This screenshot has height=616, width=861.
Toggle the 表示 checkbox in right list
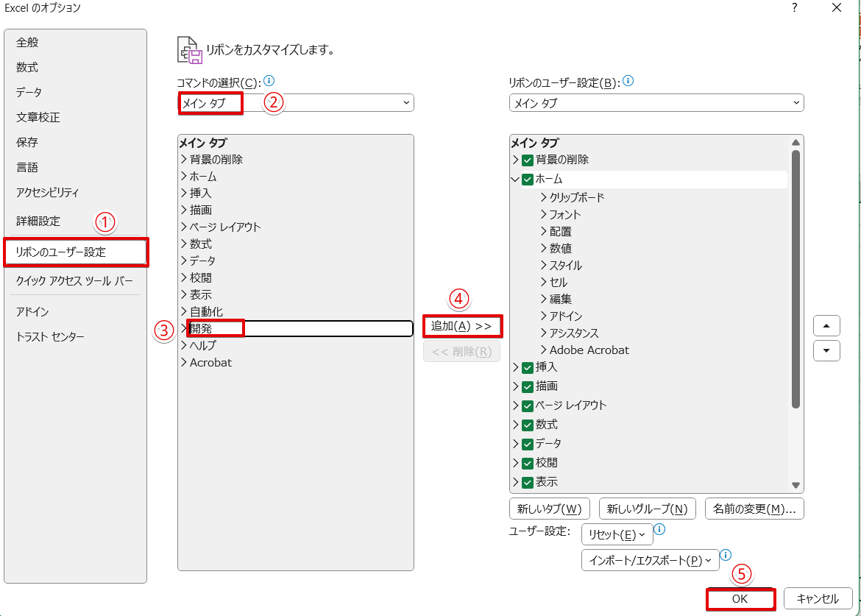click(x=528, y=482)
